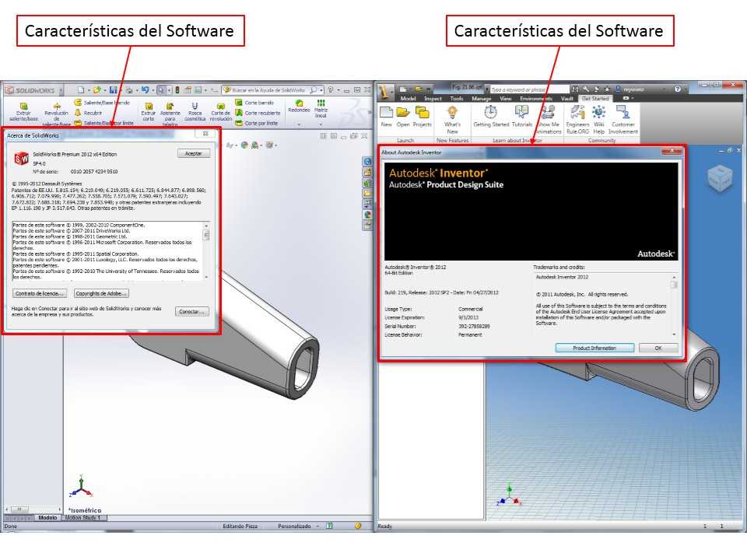
Task: Click scrollbar in SolidWorks copyright list
Action: tap(206, 251)
